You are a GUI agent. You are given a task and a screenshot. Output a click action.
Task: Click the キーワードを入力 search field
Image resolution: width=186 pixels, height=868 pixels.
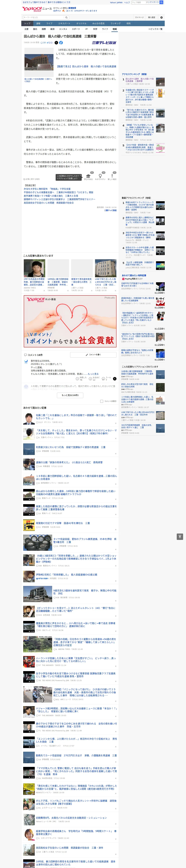tap(44, 17)
